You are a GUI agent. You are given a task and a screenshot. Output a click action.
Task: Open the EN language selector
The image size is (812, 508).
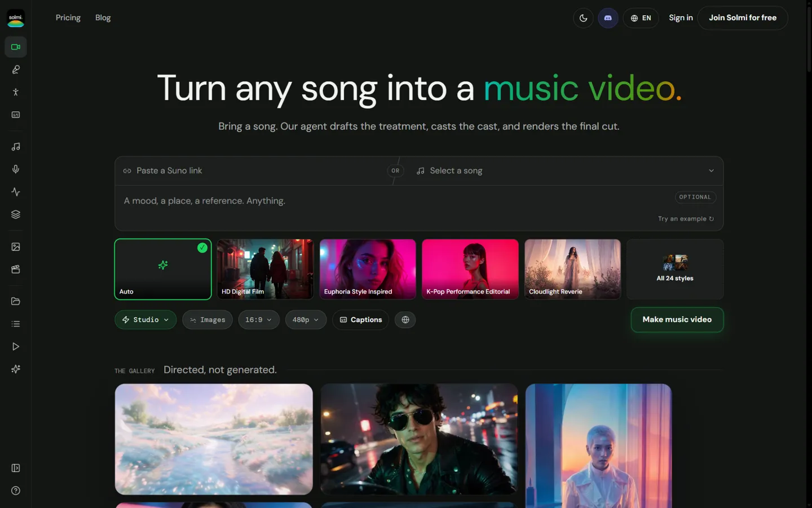[641, 18]
